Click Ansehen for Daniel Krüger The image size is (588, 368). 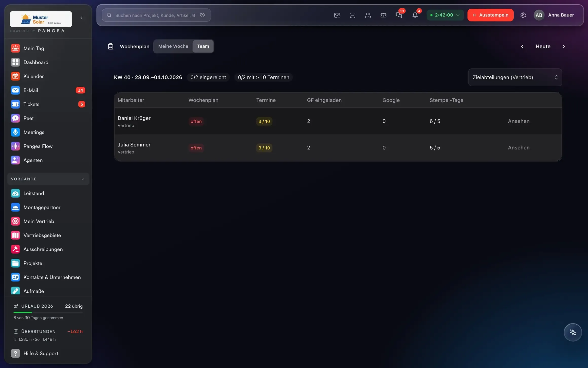(519, 121)
